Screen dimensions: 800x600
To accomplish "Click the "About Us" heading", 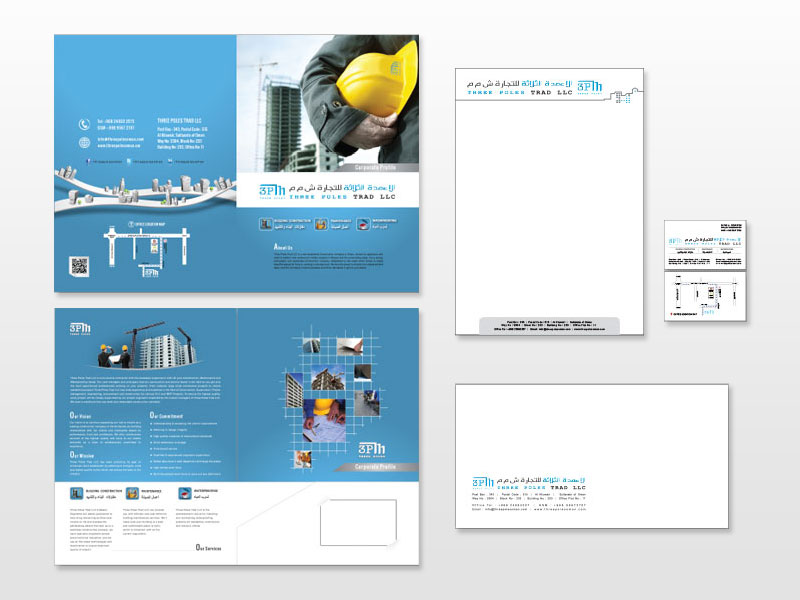I will click(283, 247).
